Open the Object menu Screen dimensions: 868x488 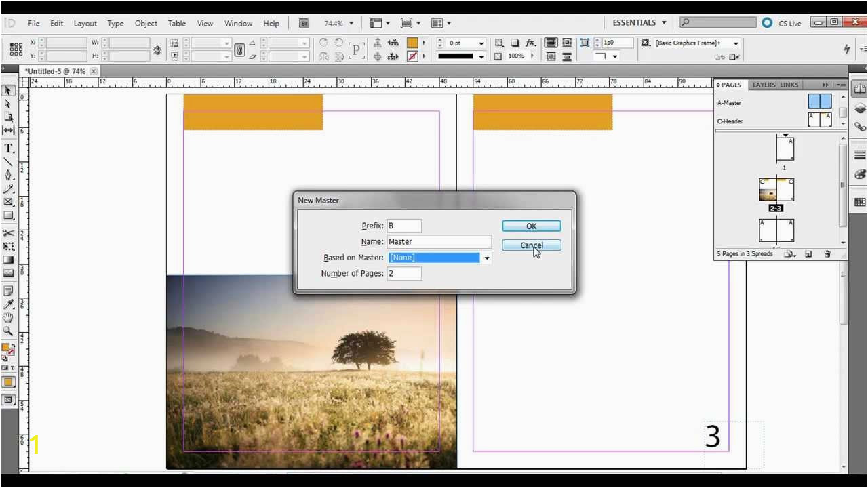click(146, 23)
